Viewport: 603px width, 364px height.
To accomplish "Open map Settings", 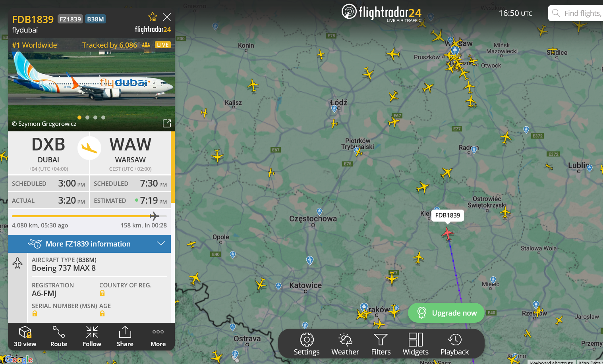I will [x=307, y=344].
